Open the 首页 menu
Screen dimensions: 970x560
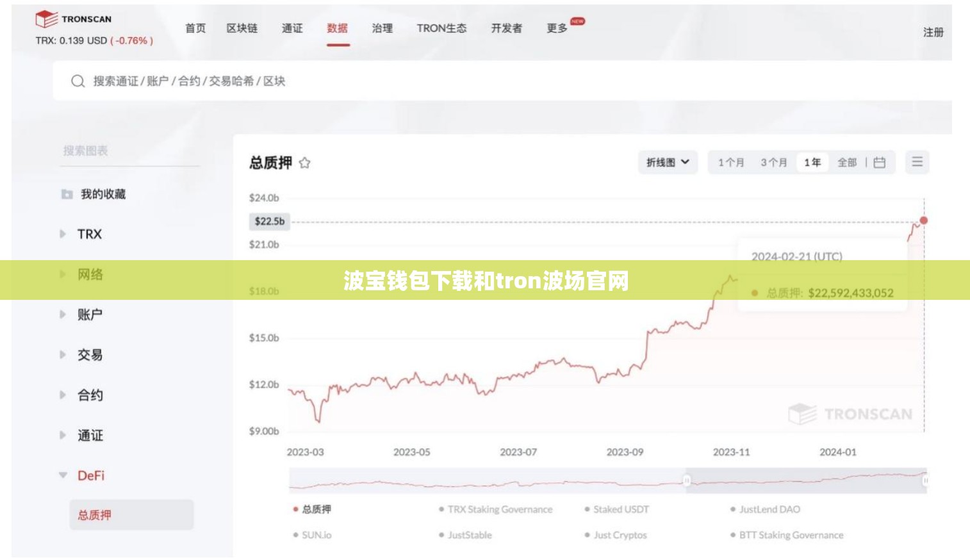tap(195, 28)
